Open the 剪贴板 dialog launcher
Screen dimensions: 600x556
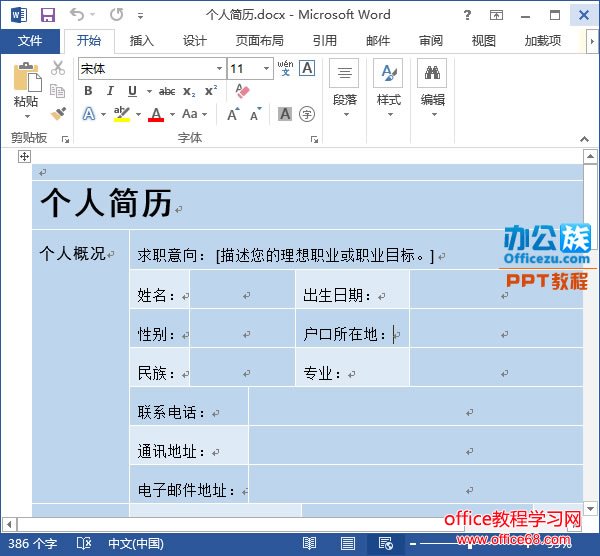65,140
